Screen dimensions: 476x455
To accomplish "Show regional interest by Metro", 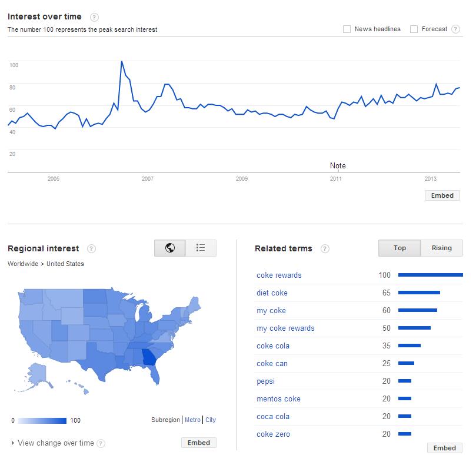I will (x=192, y=420).
